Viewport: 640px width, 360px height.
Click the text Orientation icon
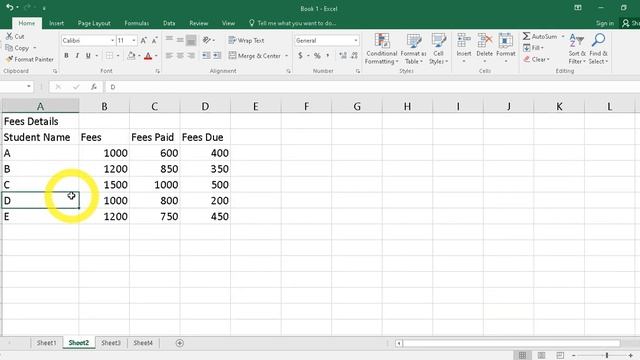(x=207, y=40)
